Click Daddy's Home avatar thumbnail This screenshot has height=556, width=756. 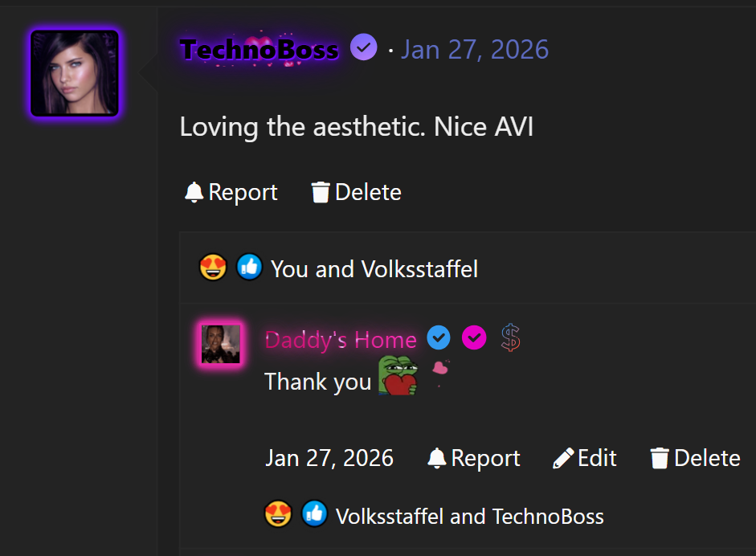tap(220, 343)
